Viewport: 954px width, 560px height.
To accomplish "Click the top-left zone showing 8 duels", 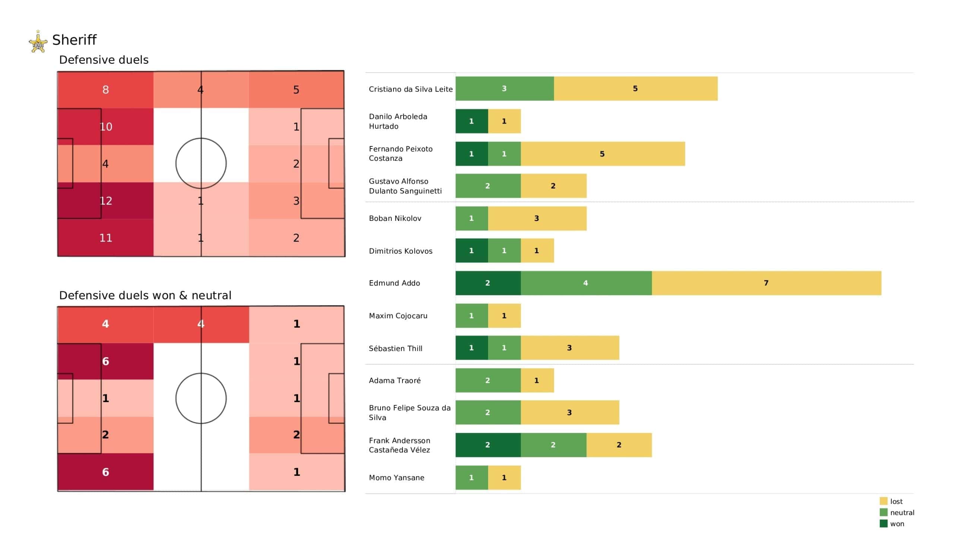I will pos(105,90).
